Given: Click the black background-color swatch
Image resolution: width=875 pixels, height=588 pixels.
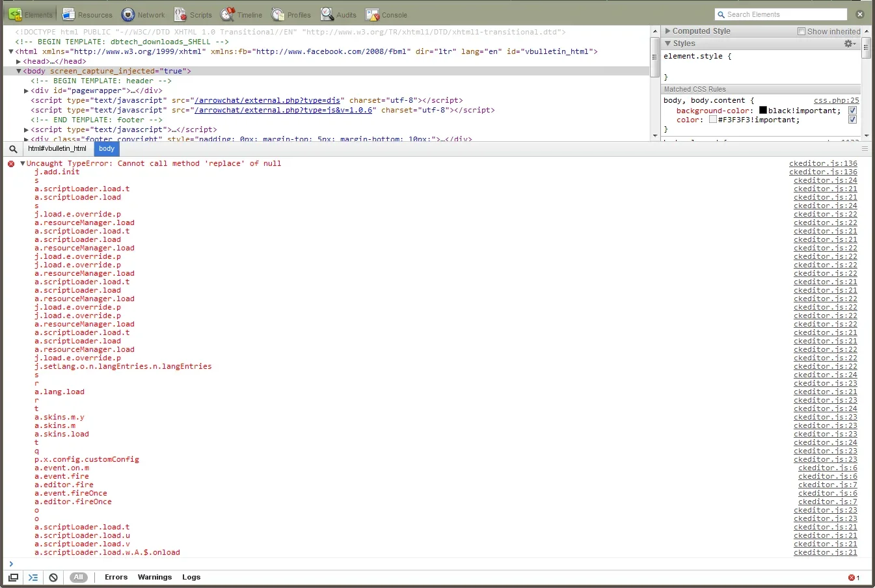Looking at the screenshot, I should [762, 110].
